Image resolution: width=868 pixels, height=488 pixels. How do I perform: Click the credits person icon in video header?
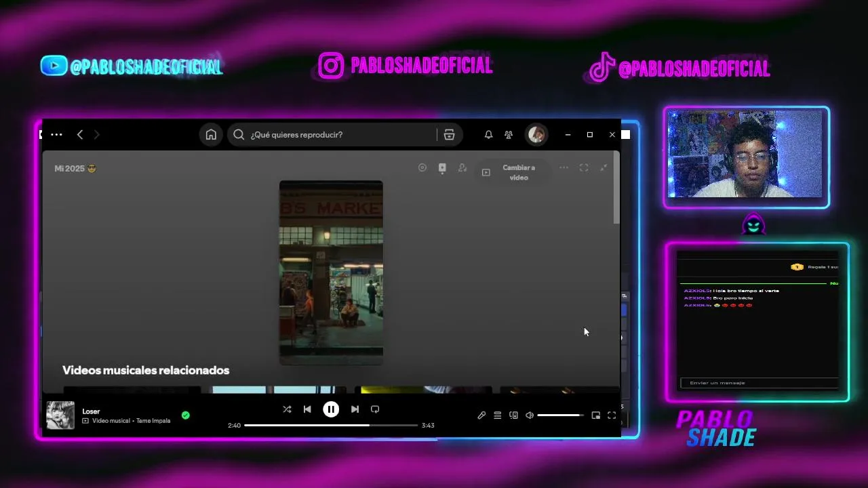click(x=462, y=167)
